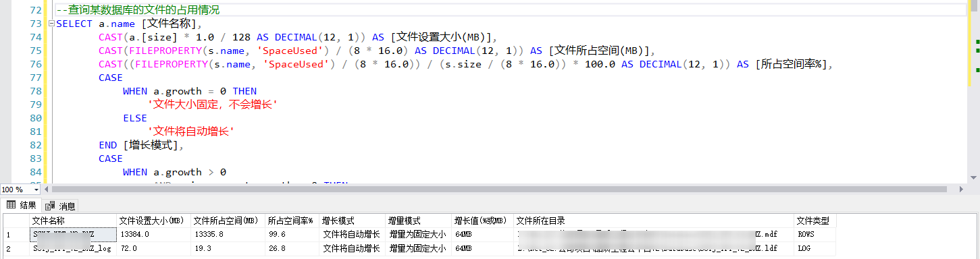Select the 所占空间率% column header
This screenshot has height=259, width=980.
point(292,221)
